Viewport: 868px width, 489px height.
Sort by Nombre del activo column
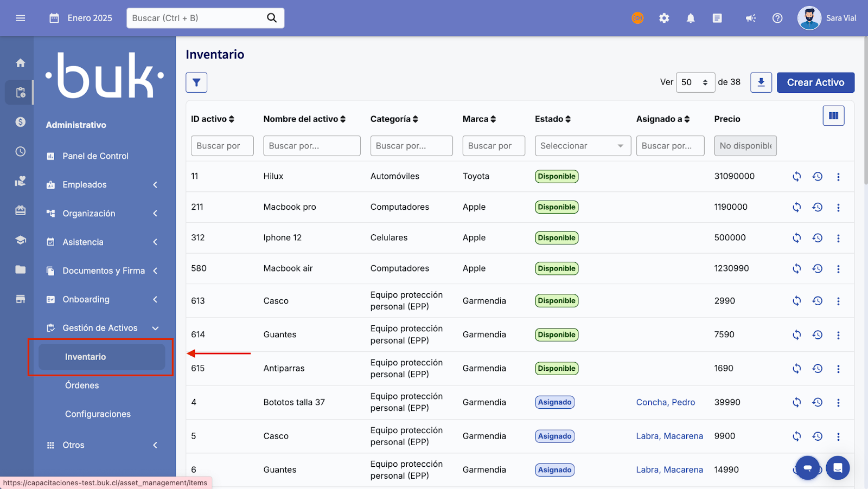(x=304, y=119)
